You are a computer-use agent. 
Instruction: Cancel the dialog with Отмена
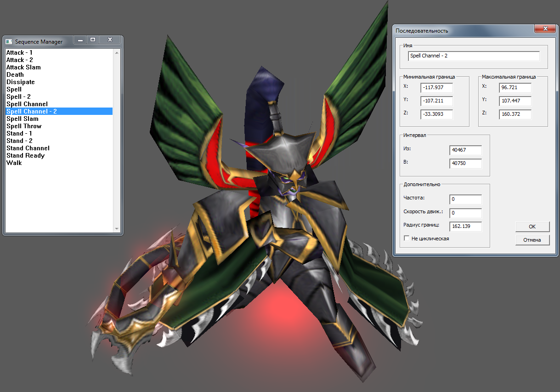[x=532, y=240]
